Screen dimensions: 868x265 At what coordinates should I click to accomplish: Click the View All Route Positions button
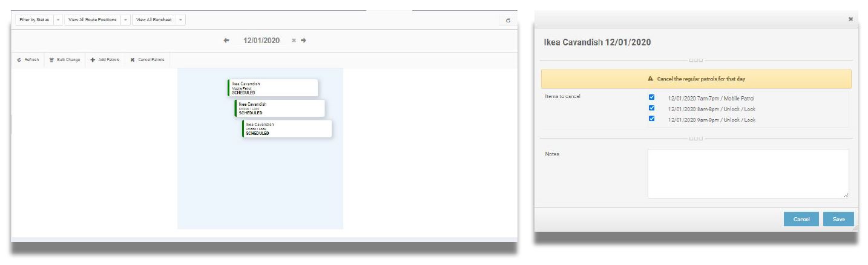[93, 20]
